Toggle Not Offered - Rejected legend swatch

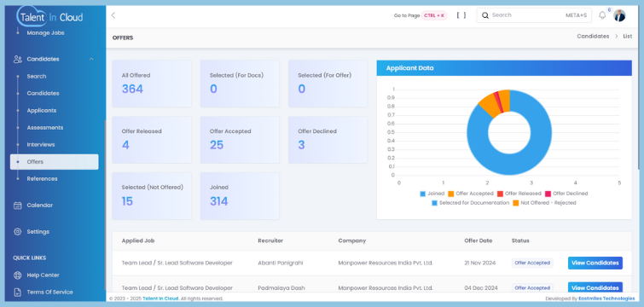click(516, 203)
